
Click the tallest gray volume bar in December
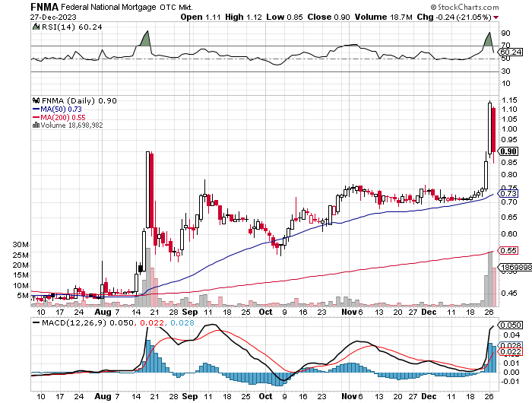click(x=490, y=279)
